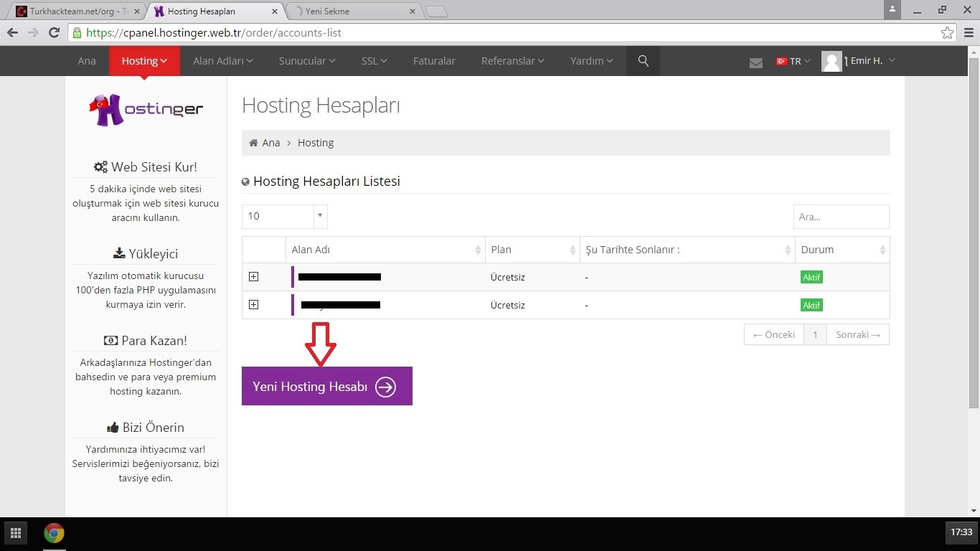Image resolution: width=980 pixels, height=551 pixels.
Task: Click the Ara... search input field
Action: coord(842,217)
